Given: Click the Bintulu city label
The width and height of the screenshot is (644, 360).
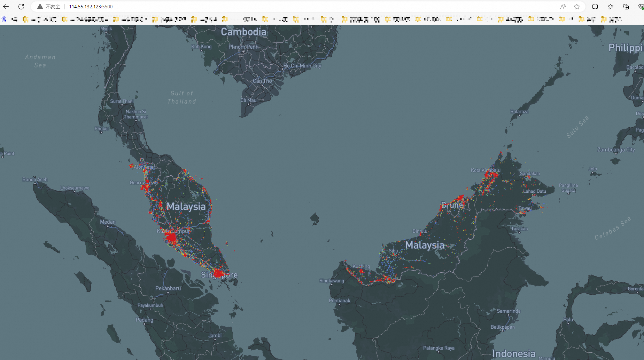Looking at the screenshot, I should coord(420,231).
